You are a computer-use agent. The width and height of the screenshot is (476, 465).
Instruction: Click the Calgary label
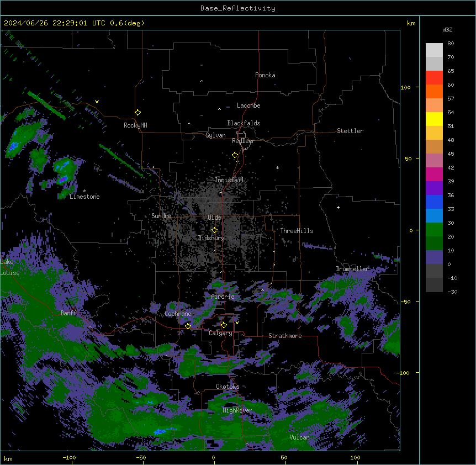[x=221, y=333]
